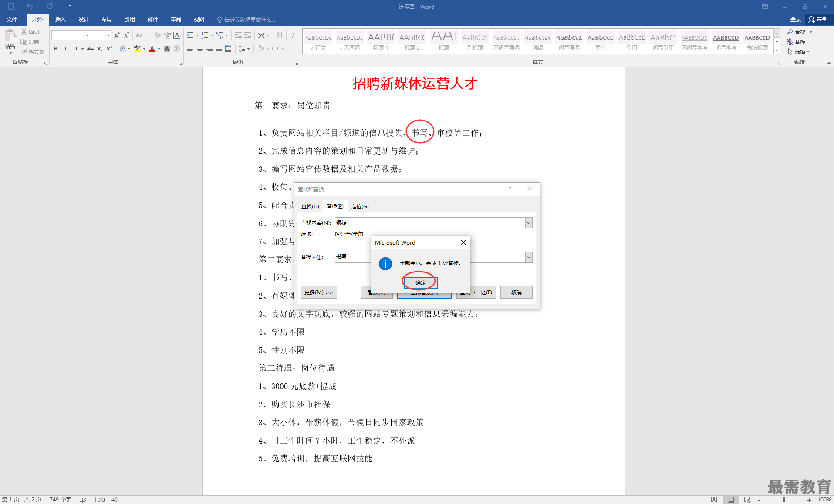Select the Format Painter (格式刷) tool
The image size is (834, 504).
click(x=33, y=52)
